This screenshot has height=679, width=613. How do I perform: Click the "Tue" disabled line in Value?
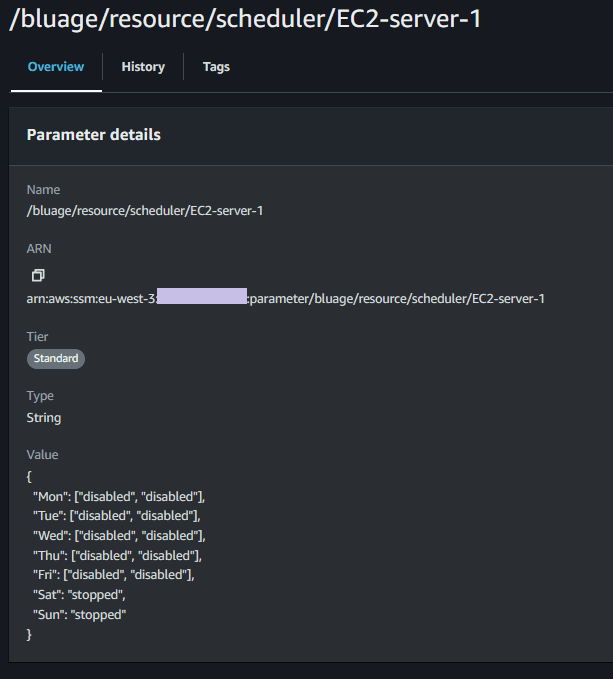pyautogui.click(x=117, y=516)
